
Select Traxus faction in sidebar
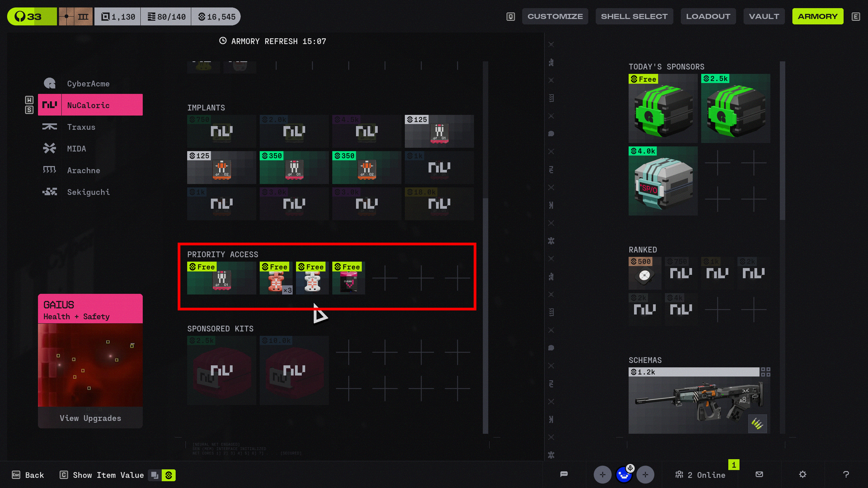tap(81, 127)
